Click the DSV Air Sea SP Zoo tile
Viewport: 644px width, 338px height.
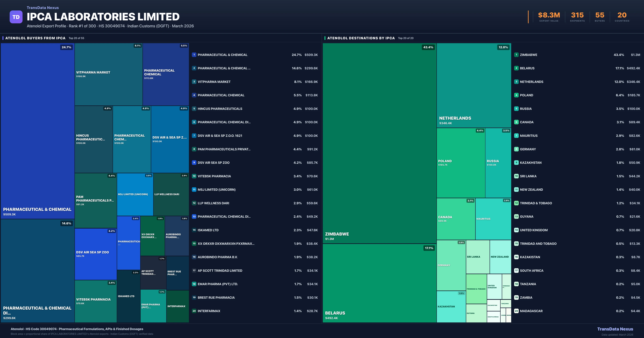click(x=96, y=254)
